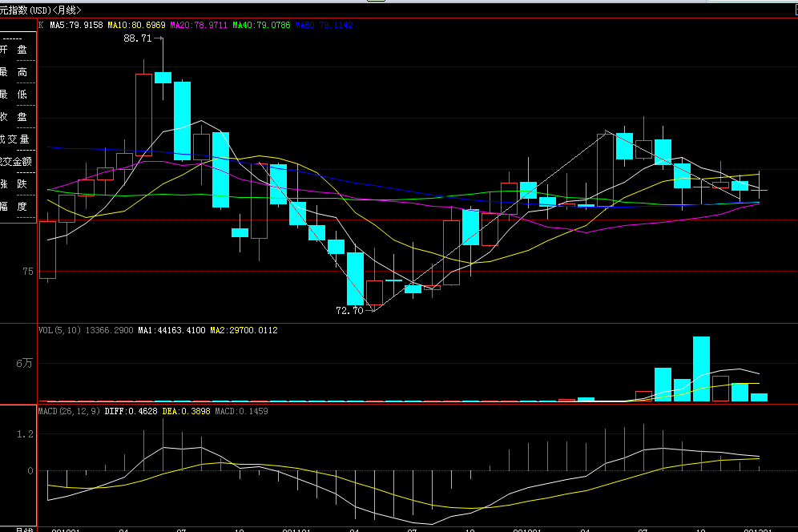Screen dimensions: 798x532
Task: Click the MA1:44163.4100 volume label
Action: click(x=171, y=330)
